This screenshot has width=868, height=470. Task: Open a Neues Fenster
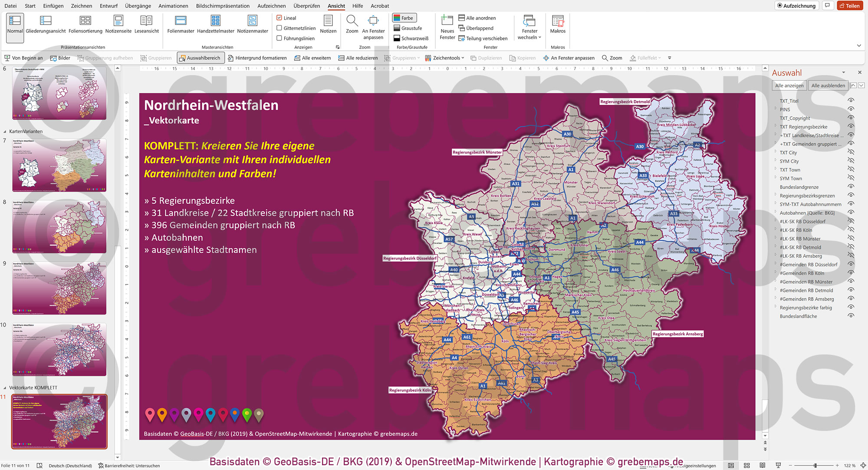pyautogui.click(x=447, y=28)
